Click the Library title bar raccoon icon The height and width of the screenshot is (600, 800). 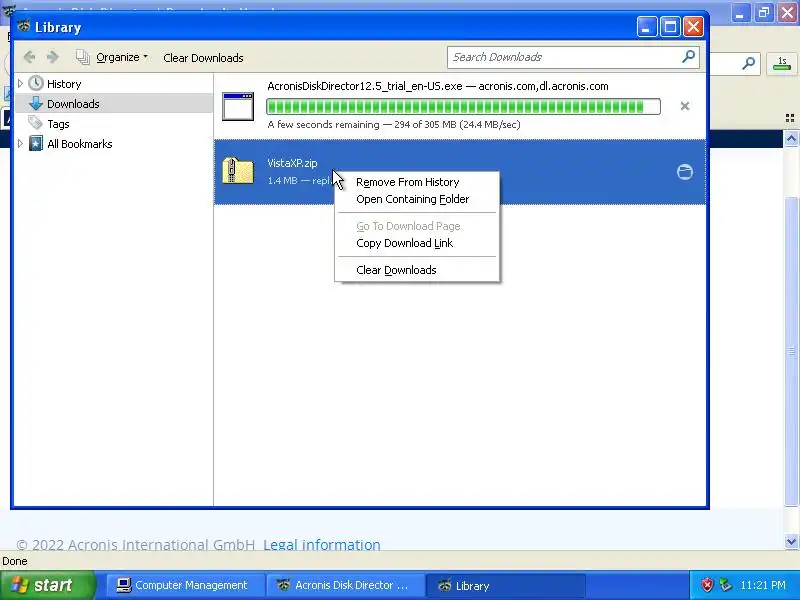[x=23, y=26]
